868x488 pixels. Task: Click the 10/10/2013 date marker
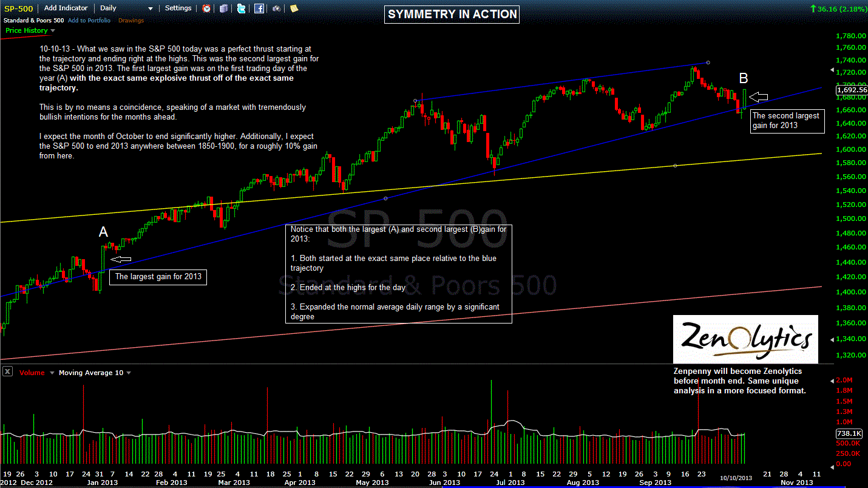pyautogui.click(x=735, y=479)
